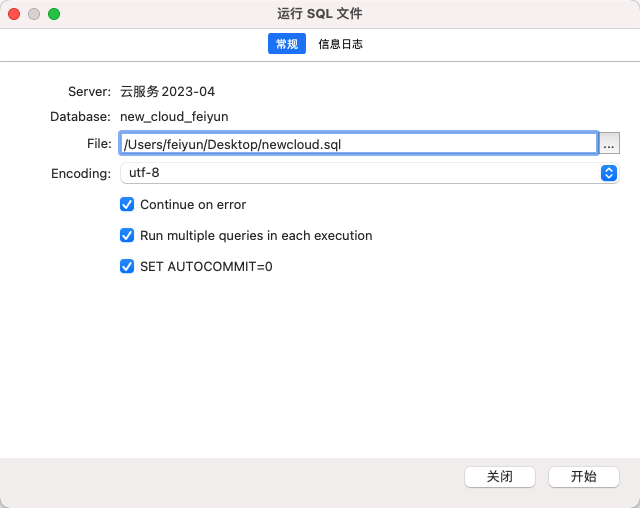
Task: Disable Run multiple queries in each execution
Action: (127, 235)
